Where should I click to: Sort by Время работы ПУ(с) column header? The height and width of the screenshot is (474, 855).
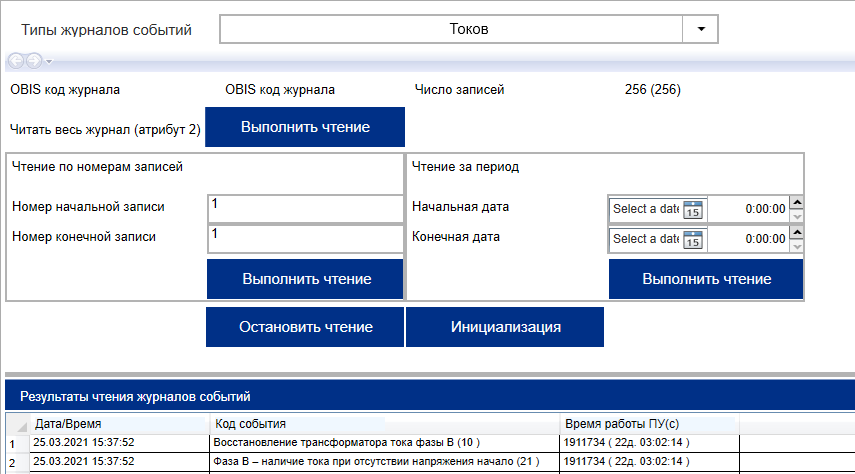(650, 424)
